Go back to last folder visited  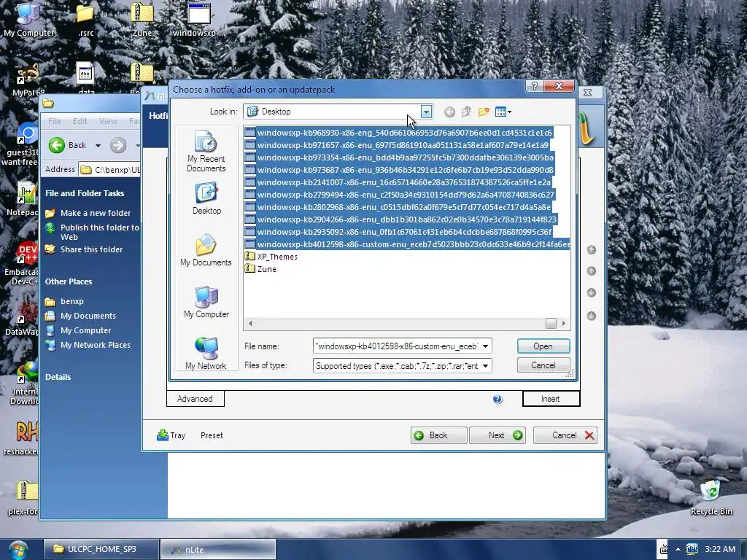point(449,112)
